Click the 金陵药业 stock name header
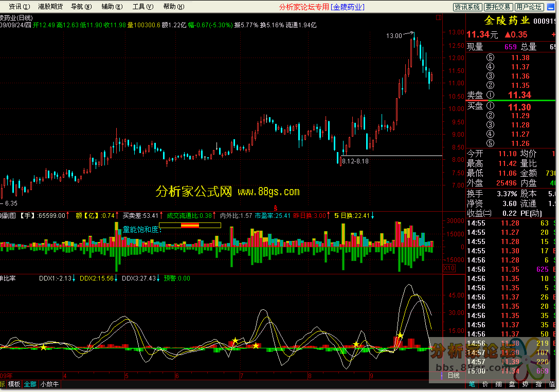559x392 pixels. 507,21
